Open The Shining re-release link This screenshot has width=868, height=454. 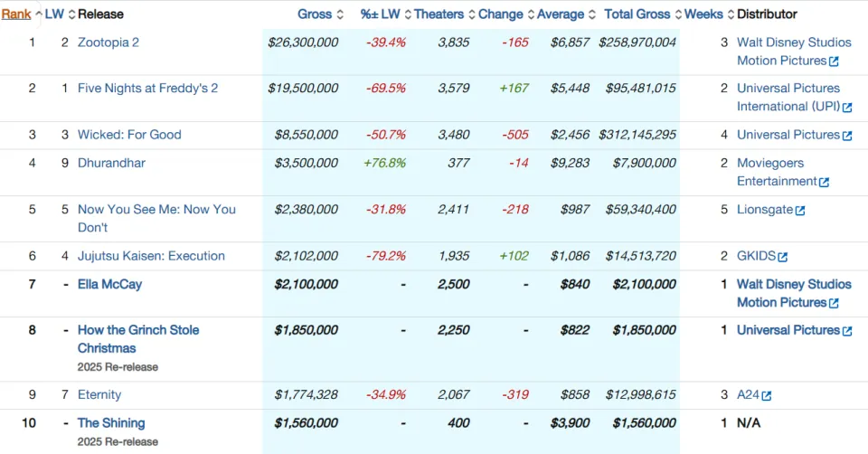pos(111,423)
